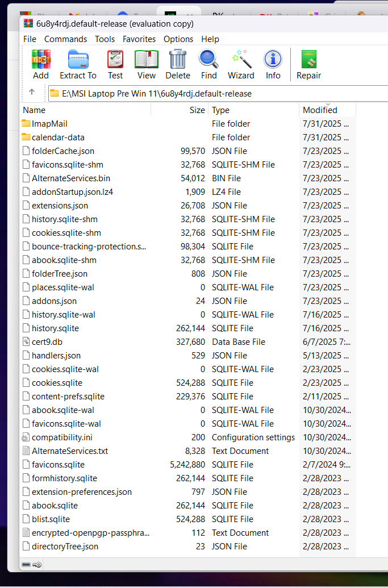Click the Delete trash can icon
The height and width of the screenshot is (588, 388).
point(178,60)
